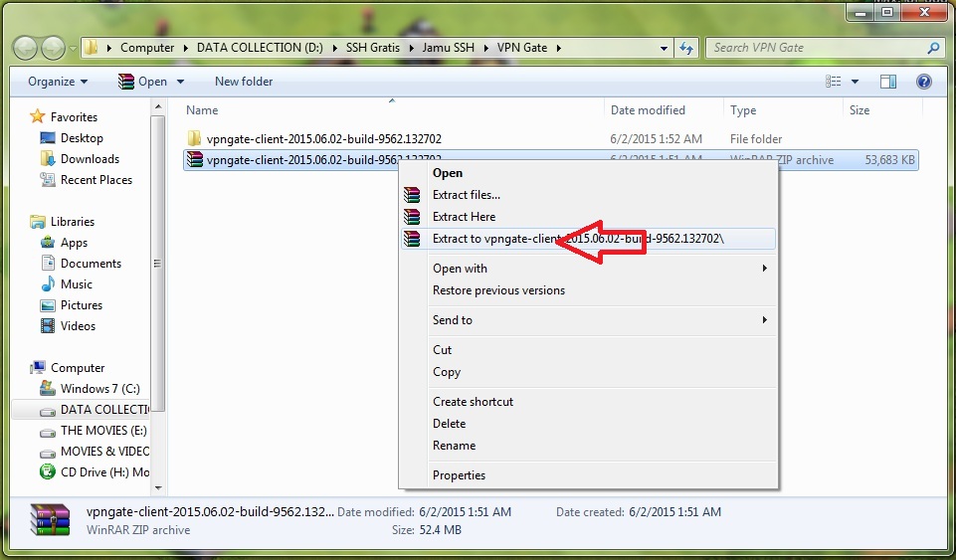
Task: Open the Organize menu
Action: pyautogui.click(x=58, y=82)
